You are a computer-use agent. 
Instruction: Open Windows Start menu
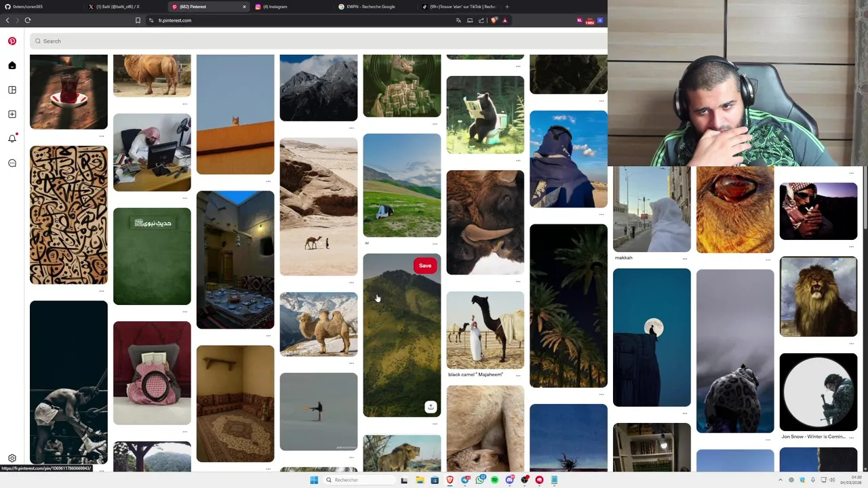(314, 480)
